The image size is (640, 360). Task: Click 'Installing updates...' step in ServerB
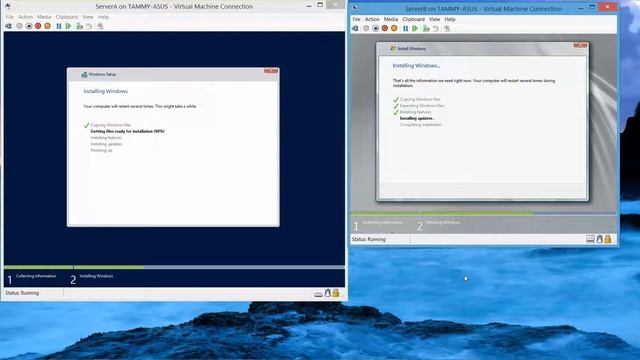point(417,118)
